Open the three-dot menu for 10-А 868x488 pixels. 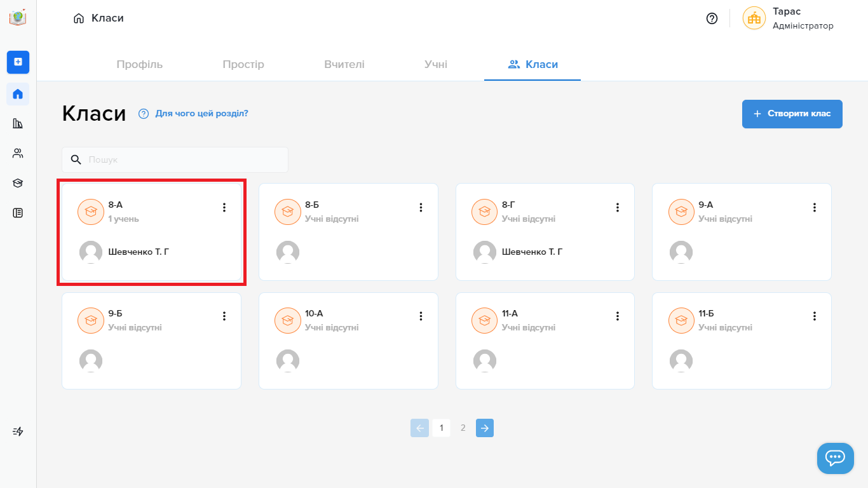[421, 316]
